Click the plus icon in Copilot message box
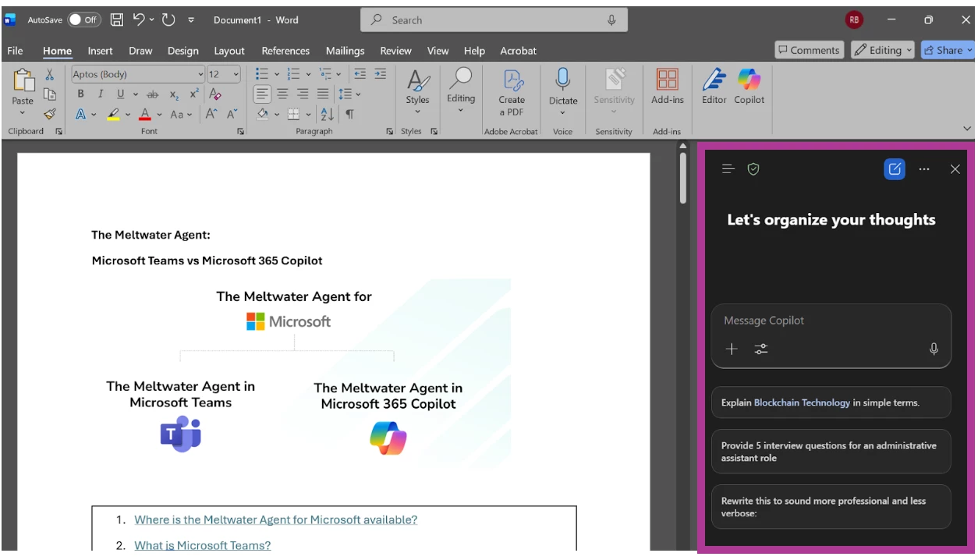Screen dimensions: 978x560 pos(732,349)
